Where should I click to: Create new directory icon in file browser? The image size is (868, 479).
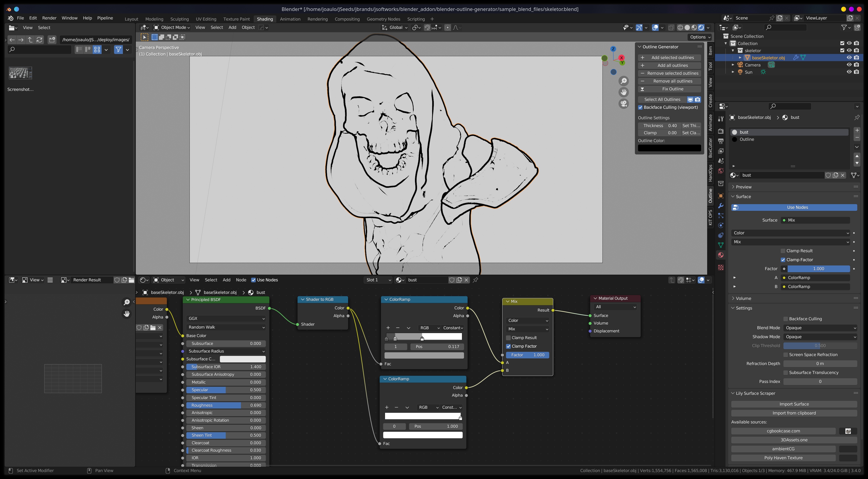pos(52,40)
